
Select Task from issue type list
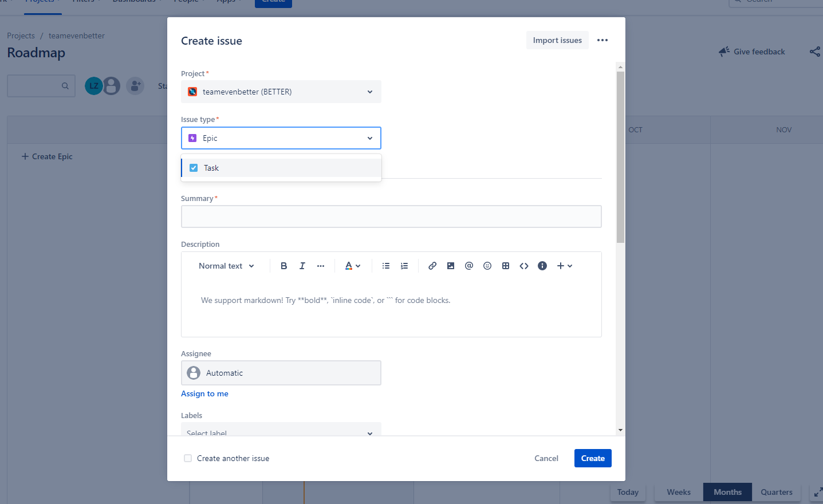281,168
